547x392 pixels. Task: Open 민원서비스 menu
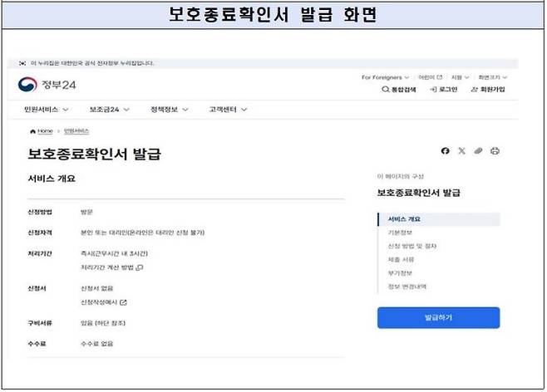click(46, 110)
